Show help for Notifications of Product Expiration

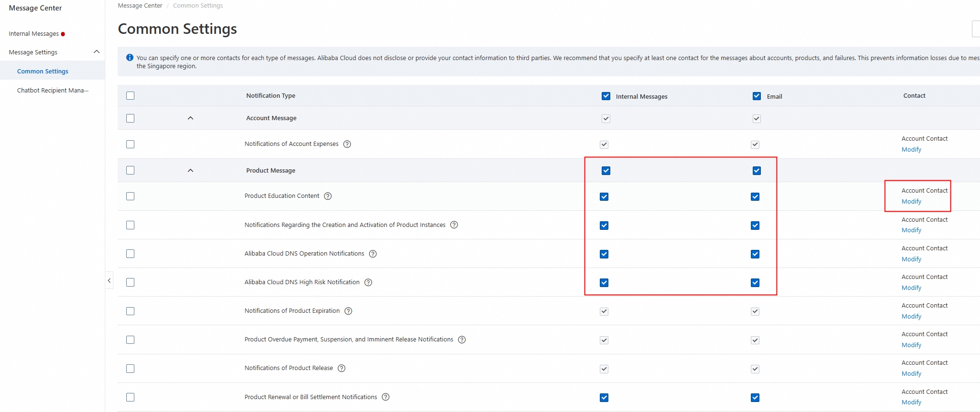click(348, 311)
